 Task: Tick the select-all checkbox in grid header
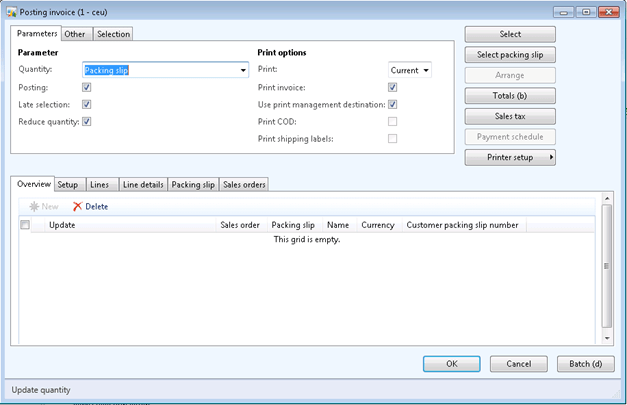(25, 225)
